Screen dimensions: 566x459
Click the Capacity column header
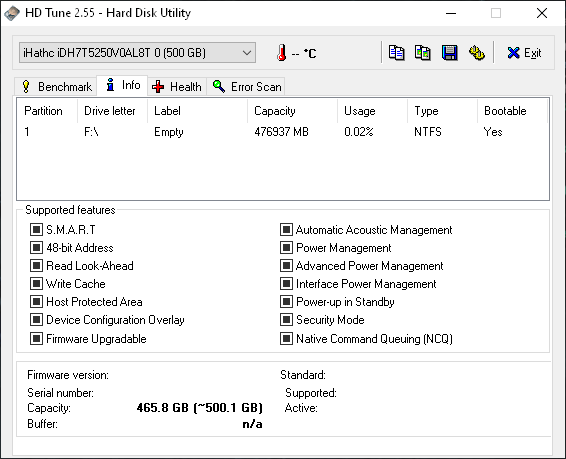click(x=292, y=111)
